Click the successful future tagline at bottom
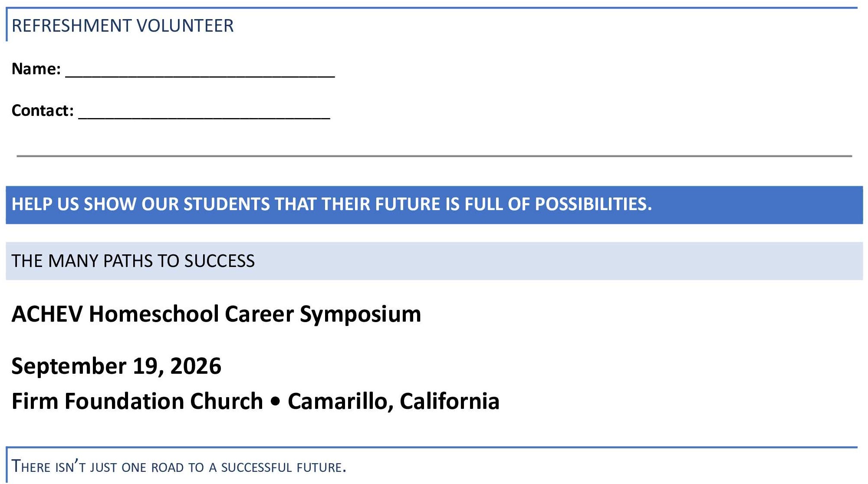Screen dimensions: 868x484 [179, 466]
